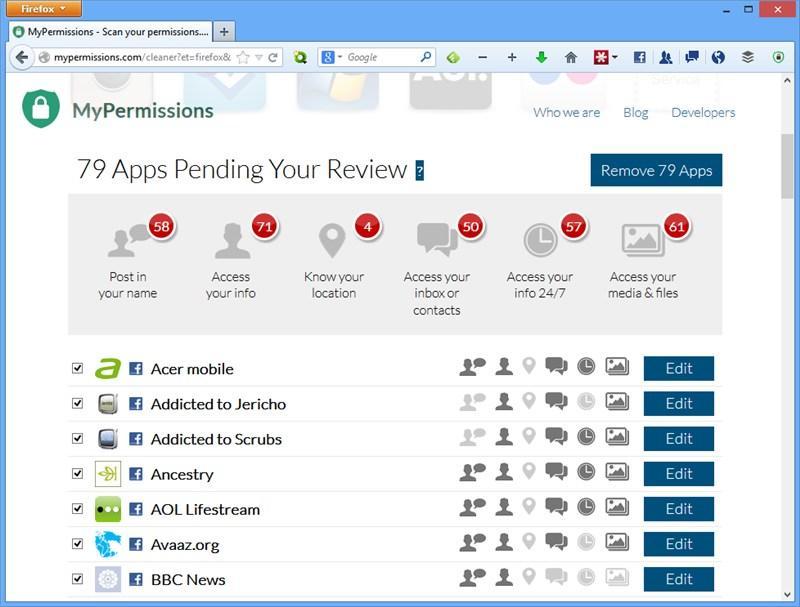Open the Firefox application menu
This screenshot has width=800, height=607.
click(x=43, y=9)
